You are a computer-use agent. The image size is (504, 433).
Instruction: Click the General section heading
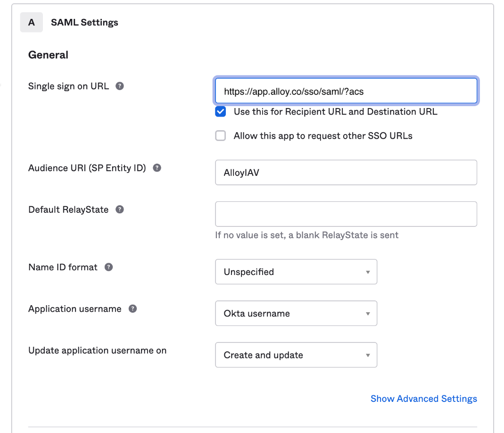[x=48, y=55]
